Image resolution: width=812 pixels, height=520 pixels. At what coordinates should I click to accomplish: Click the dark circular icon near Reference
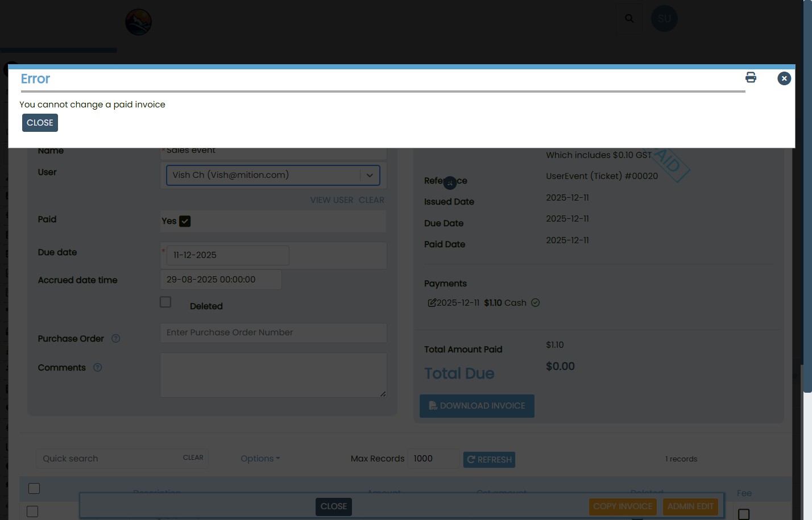pos(450,183)
